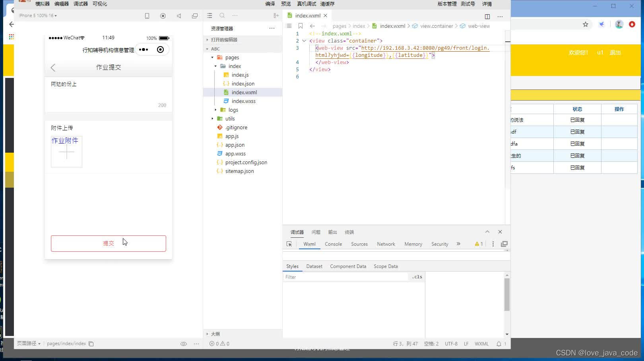Screen dimensions: 644x361
Task: Open editor more actions ellipsis
Action: [x=500, y=16]
